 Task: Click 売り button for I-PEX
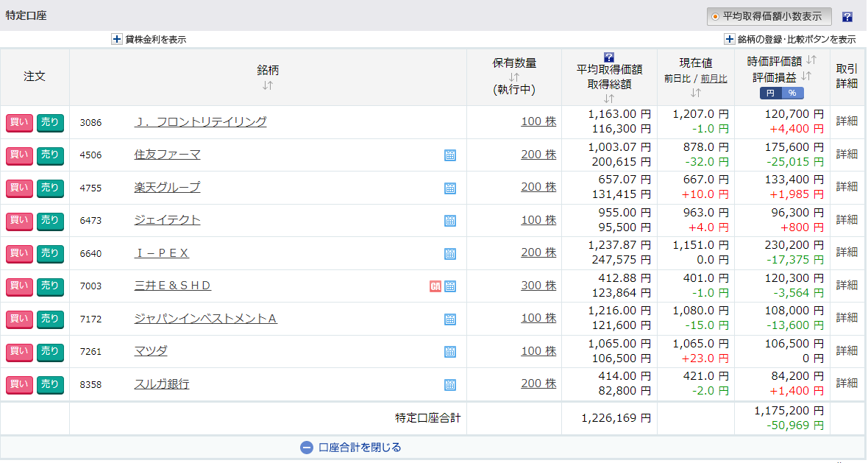coord(50,254)
